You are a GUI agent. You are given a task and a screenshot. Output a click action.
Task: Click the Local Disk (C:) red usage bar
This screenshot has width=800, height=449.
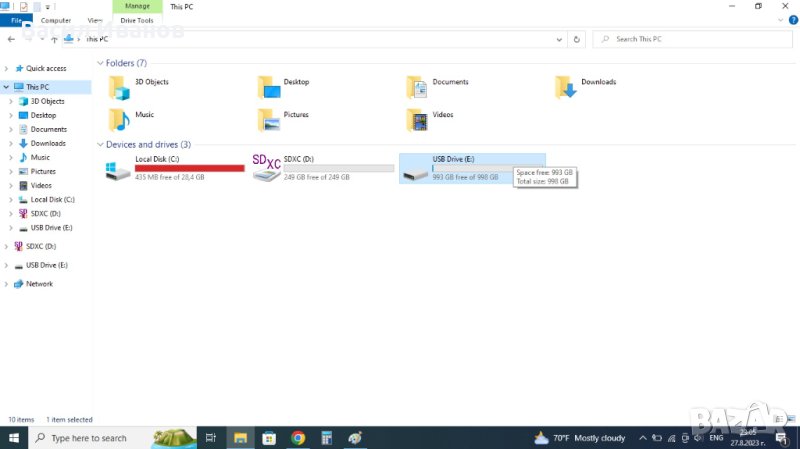click(x=189, y=168)
